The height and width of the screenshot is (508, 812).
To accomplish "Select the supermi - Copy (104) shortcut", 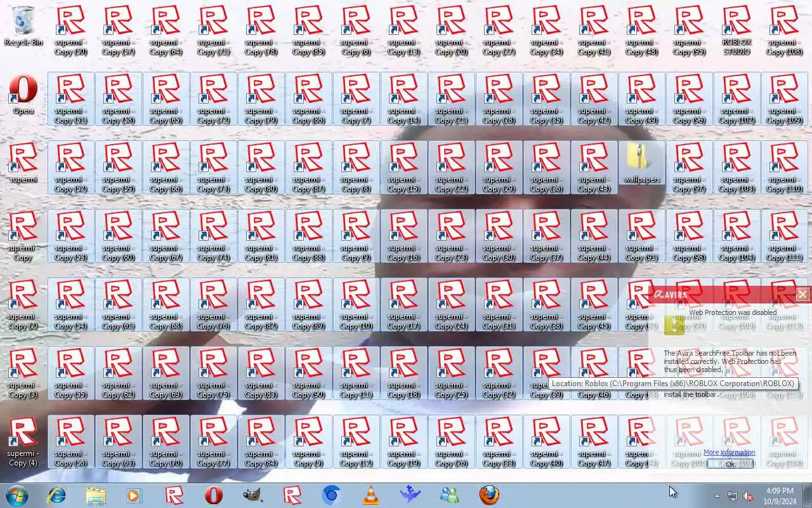I will (x=737, y=236).
